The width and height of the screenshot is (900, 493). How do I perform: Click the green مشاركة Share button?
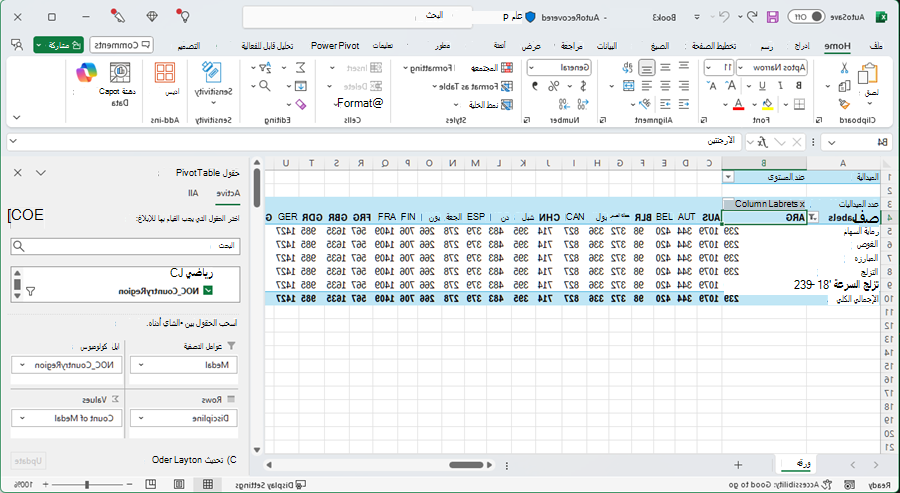(x=59, y=45)
